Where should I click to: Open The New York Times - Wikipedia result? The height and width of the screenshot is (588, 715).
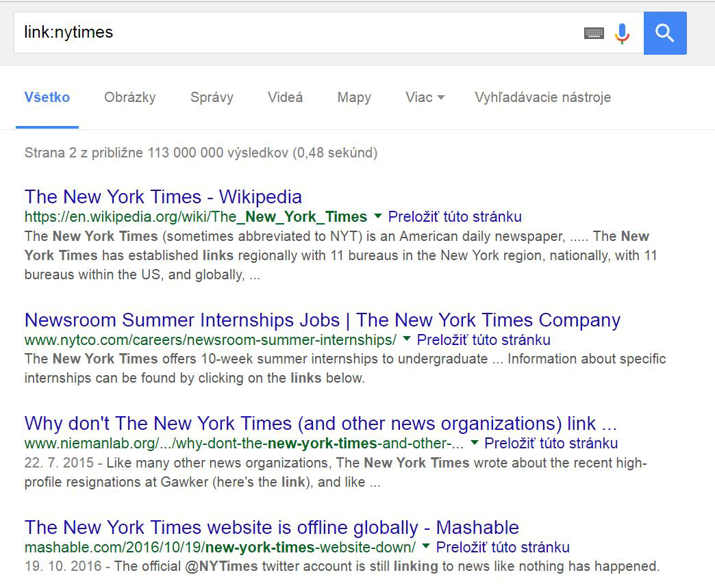pyautogui.click(x=163, y=197)
